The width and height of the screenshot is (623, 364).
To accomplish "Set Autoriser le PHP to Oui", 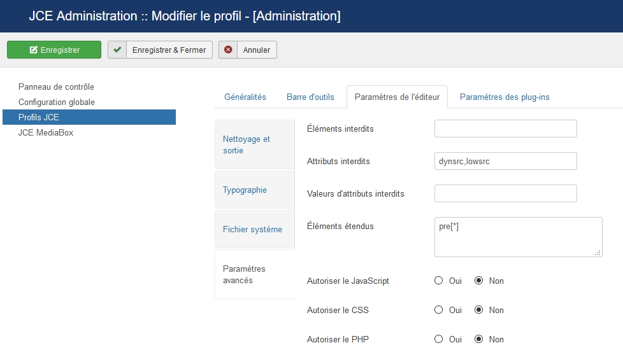I will [439, 339].
